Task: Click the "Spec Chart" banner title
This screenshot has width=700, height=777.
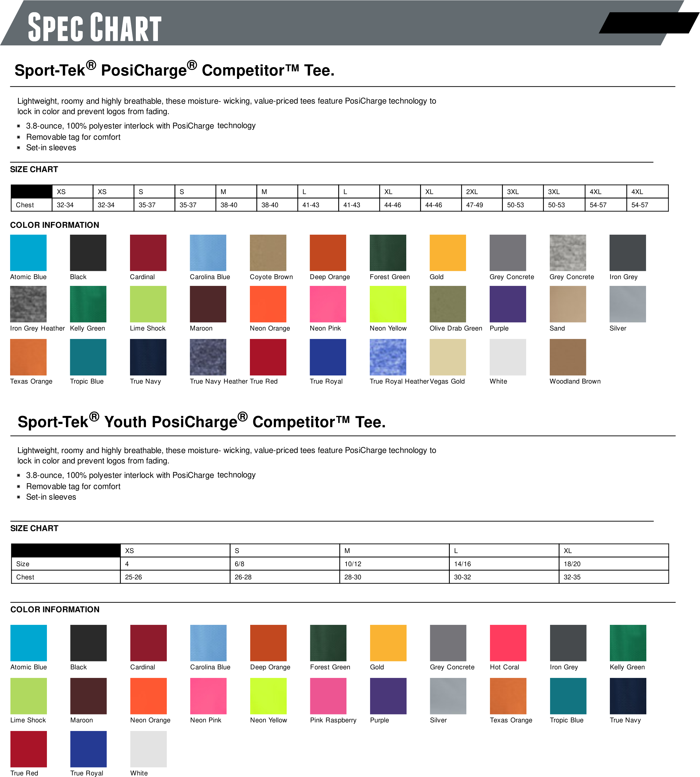Action: pyautogui.click(x=95, y=27)
